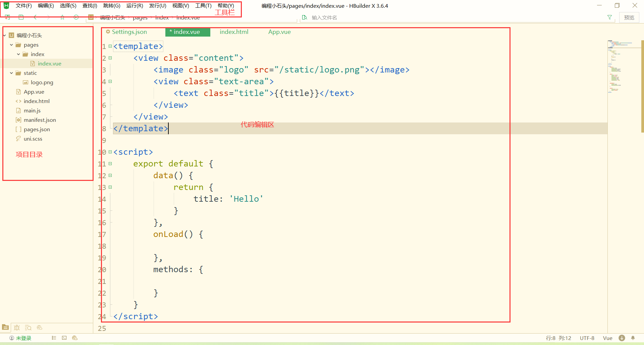Open the 跳转(G) menu

[112, 6]
